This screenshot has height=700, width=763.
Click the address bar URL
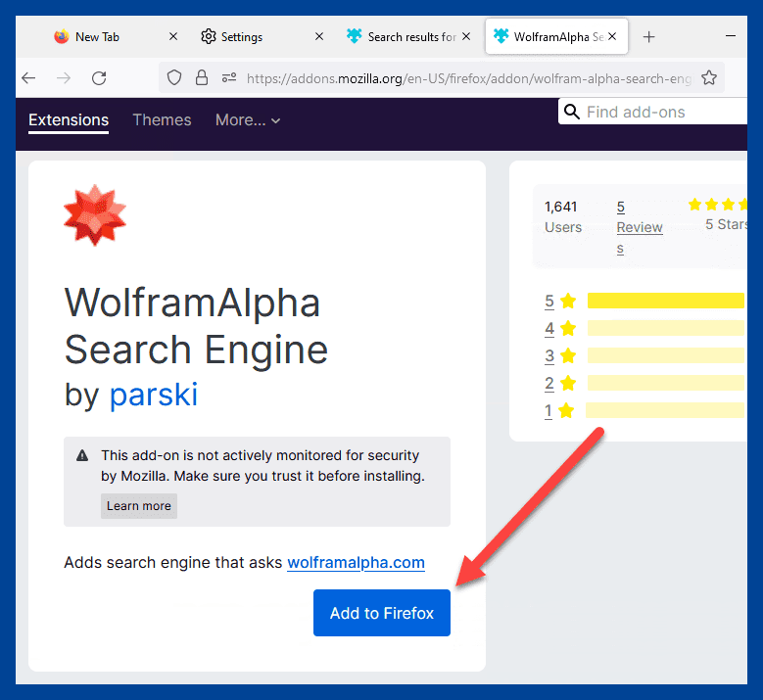click(468, 78)
